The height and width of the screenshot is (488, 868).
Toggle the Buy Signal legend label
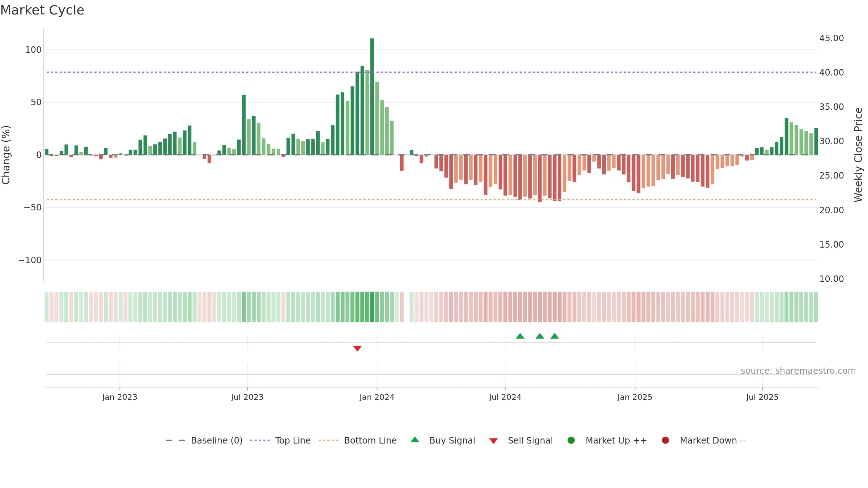[x=452, y=440]
